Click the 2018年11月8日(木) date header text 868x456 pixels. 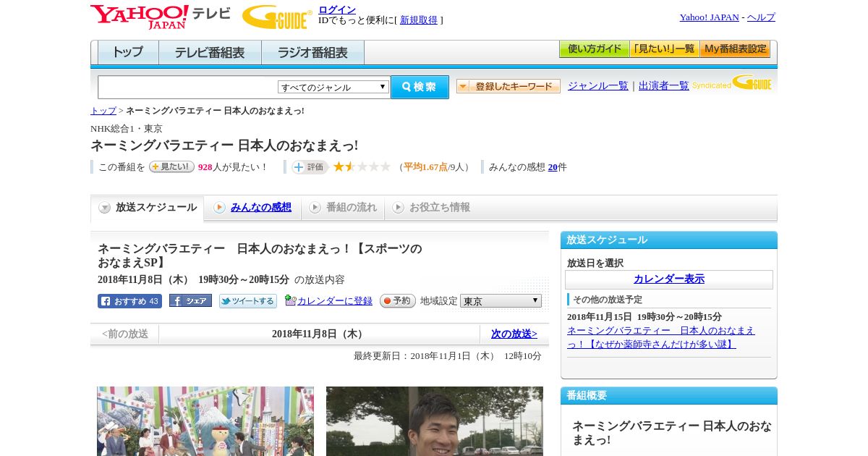pos(320,334)
